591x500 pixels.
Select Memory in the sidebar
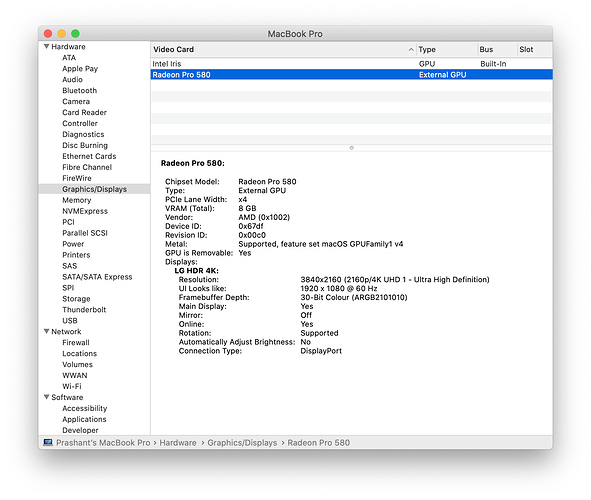pyautogui.click(x=77, y=200)
